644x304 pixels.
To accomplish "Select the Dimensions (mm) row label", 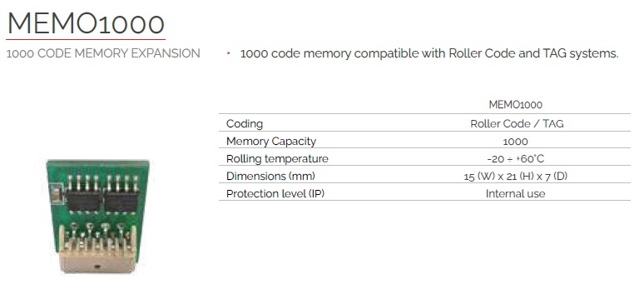I will 270,176.
